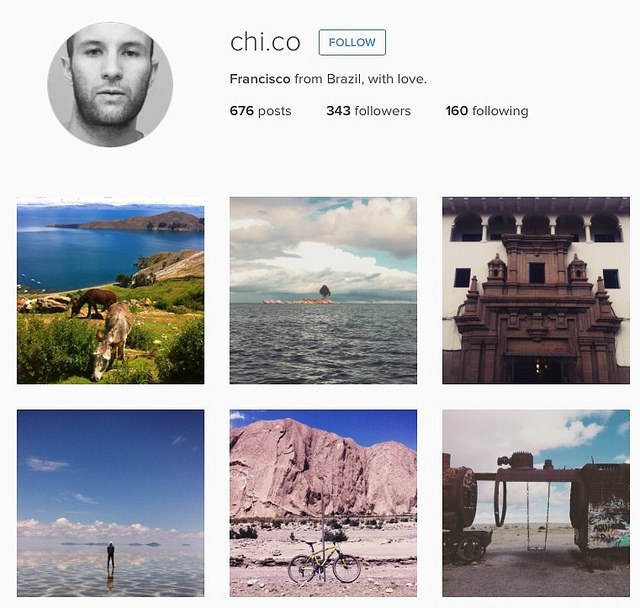Click the person standing on the salt flat

click(111, 554)
